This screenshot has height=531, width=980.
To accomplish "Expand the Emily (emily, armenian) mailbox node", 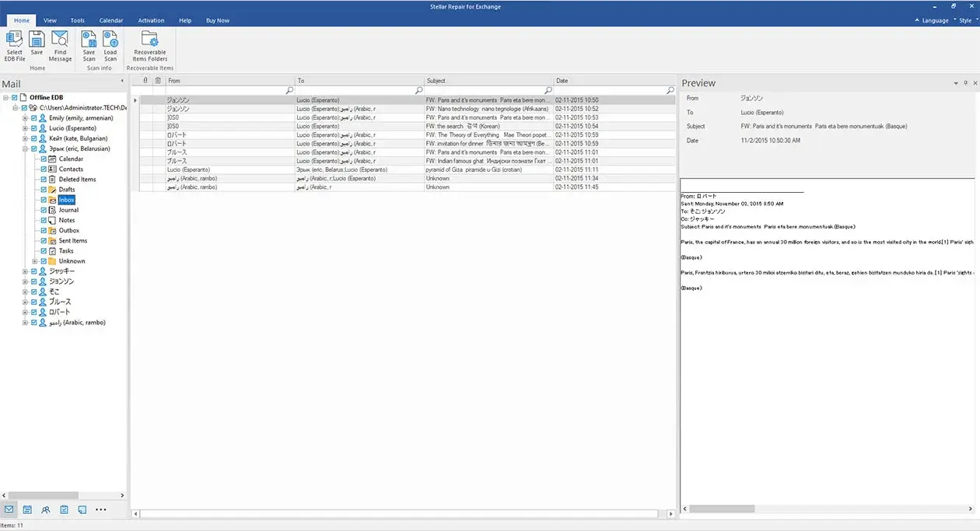I will tap(25, 117).
